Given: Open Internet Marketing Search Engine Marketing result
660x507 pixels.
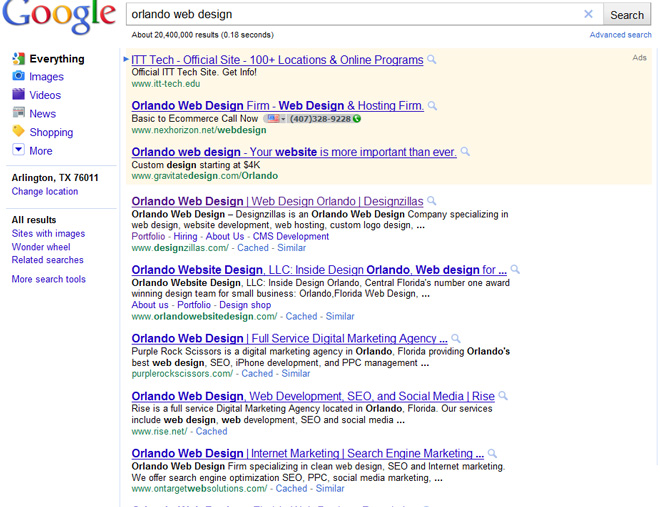Looking at the screenshot, I should [308, 454].
